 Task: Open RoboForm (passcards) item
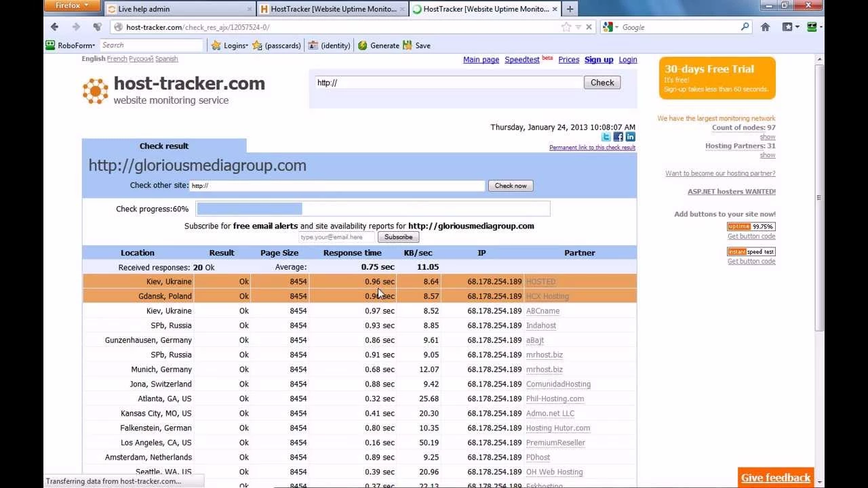277,45
